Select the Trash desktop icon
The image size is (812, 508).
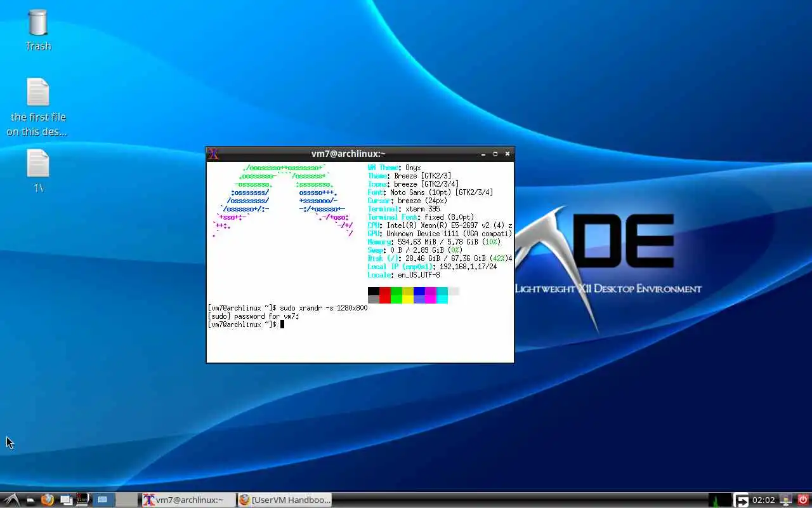coord(38,30)
